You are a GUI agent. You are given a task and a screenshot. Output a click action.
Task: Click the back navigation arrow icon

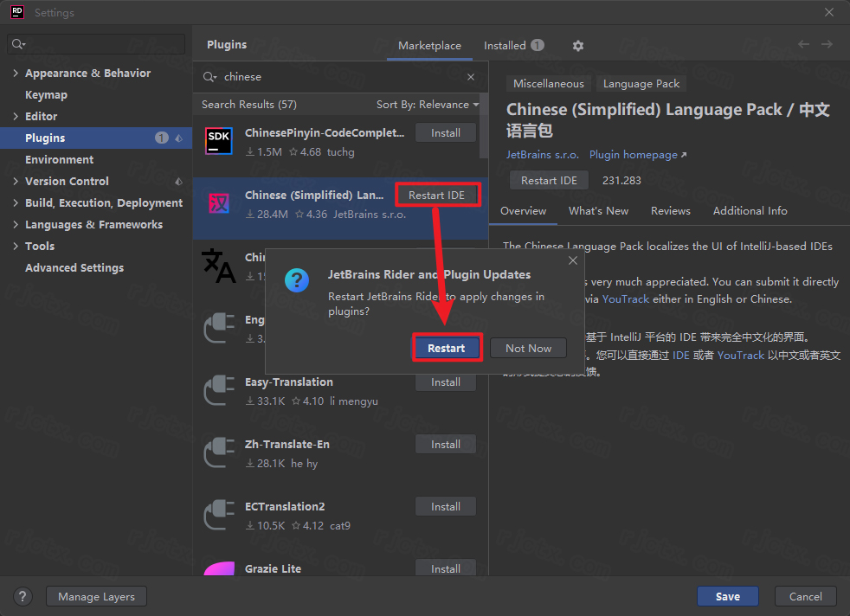point(803,44)
